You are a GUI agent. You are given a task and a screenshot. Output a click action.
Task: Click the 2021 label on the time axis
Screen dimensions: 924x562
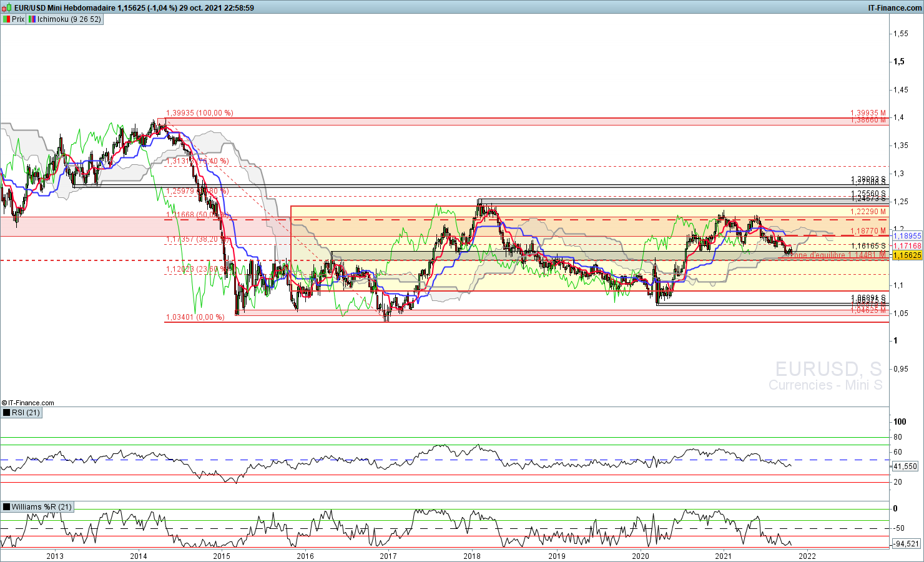[723, 556]
